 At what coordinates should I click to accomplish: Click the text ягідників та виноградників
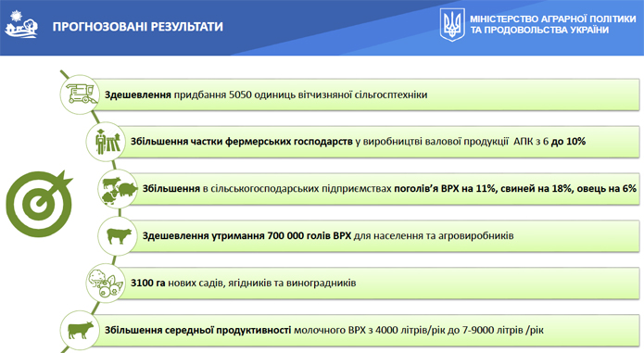point(292,284)
